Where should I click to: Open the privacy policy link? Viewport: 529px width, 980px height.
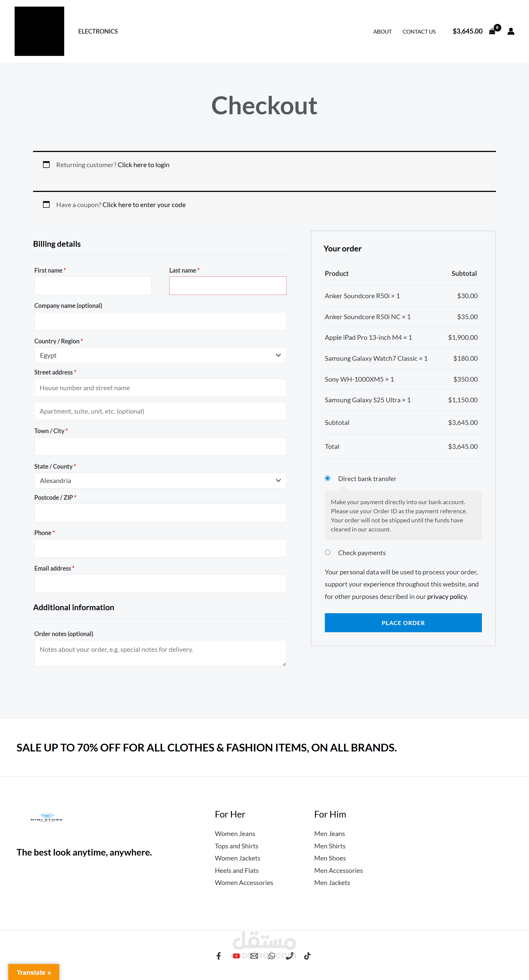pyautogui.click(x=447, y=596)
